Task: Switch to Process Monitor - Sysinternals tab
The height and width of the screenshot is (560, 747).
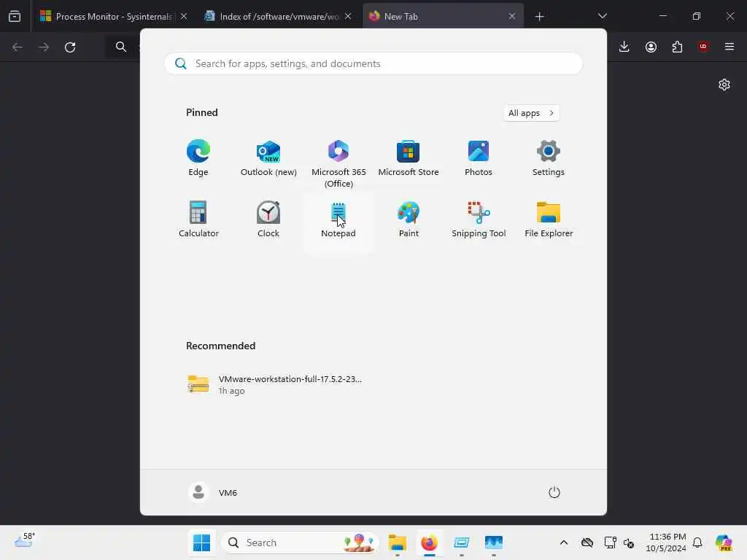Action: point(112,16)
